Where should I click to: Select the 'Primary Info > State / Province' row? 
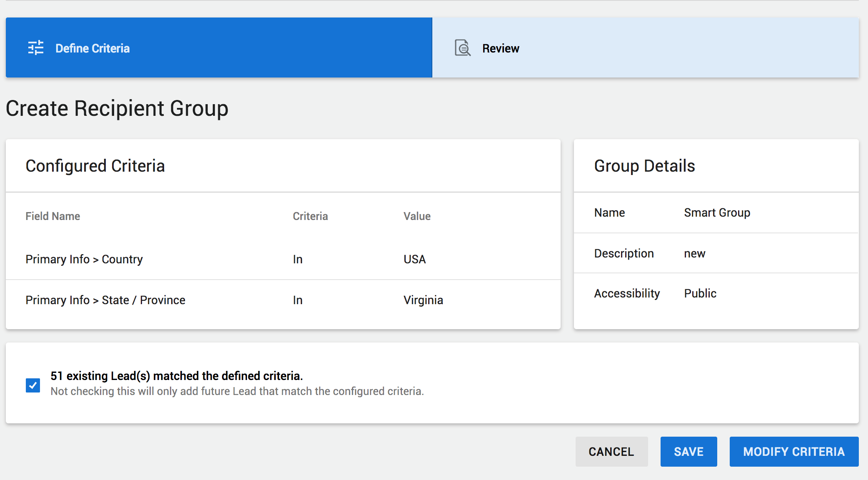[x=283, y=300]
